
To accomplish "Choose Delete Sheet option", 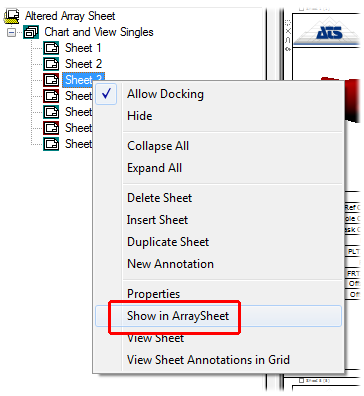I will [x=159, y=198].
